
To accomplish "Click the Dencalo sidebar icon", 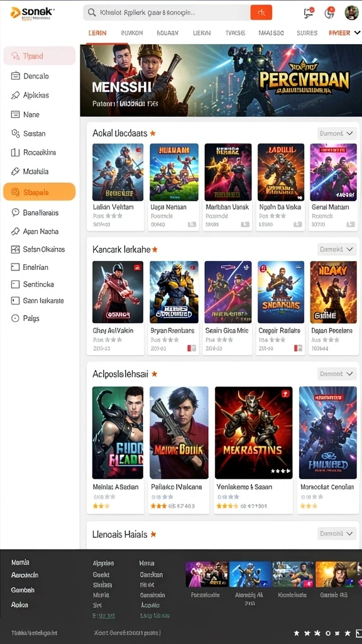I will click(16, 76).
